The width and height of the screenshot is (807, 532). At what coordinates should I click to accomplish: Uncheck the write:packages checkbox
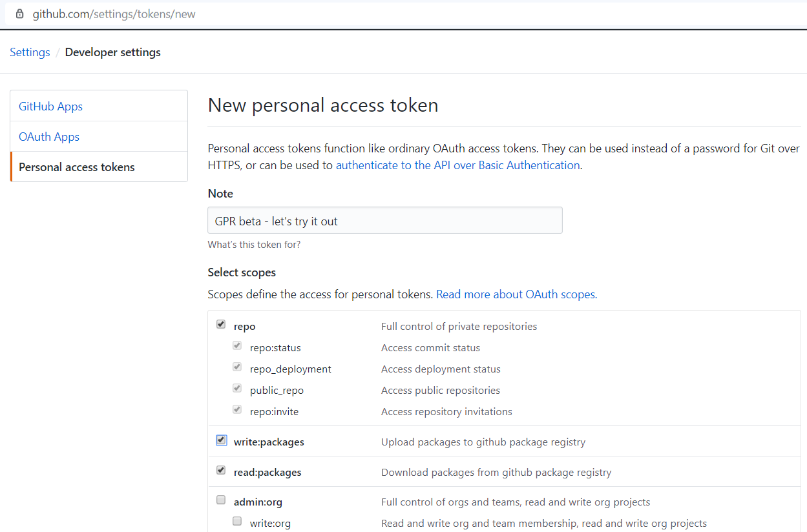pos(221,440)
